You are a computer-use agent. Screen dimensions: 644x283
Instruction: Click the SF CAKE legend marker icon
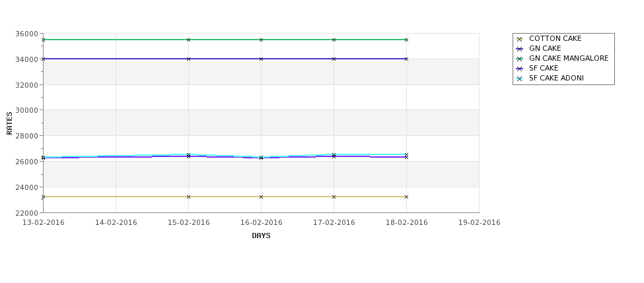tap(520, 69)
